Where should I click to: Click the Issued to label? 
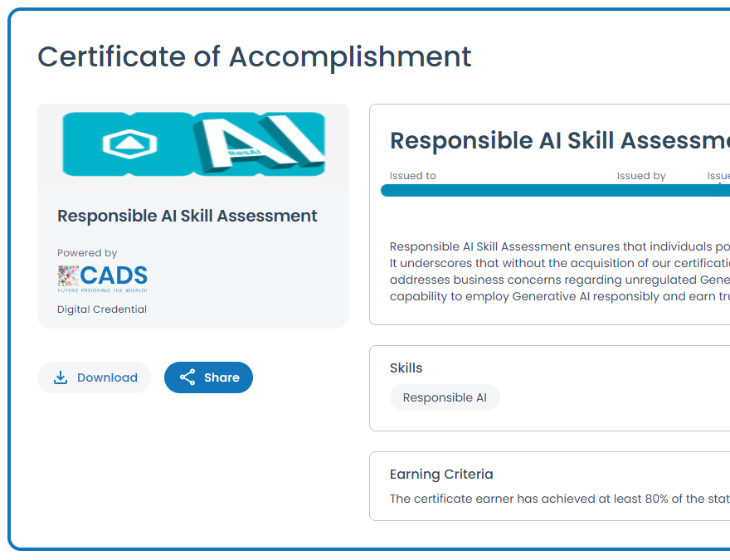tap(413, 176)
